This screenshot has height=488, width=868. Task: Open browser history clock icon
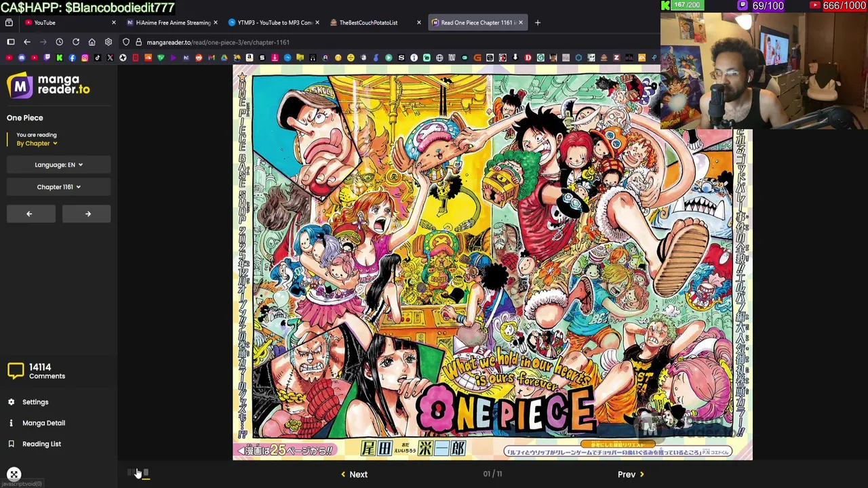coord(60,42)
